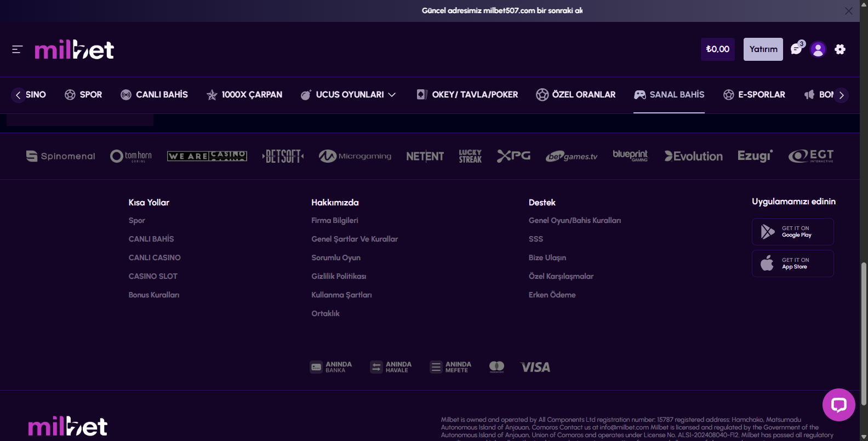Image resolution: width=868 pixels, height=441 pixels.
Task: Open the E-SPORLAR menu item
Action: point(754,95)
